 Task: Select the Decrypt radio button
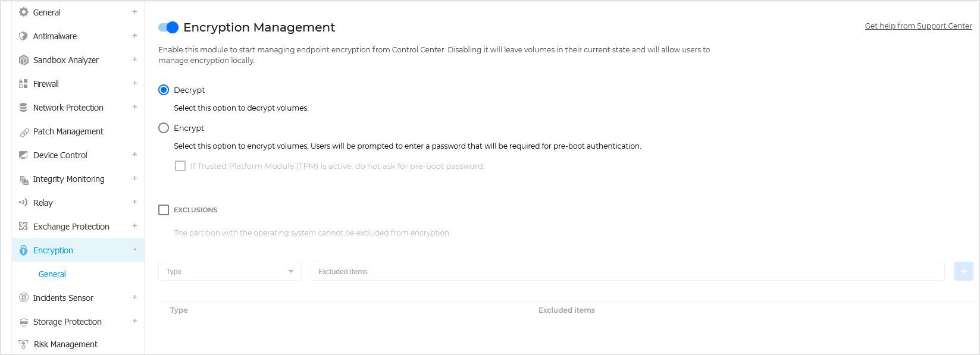pos(164,90)
